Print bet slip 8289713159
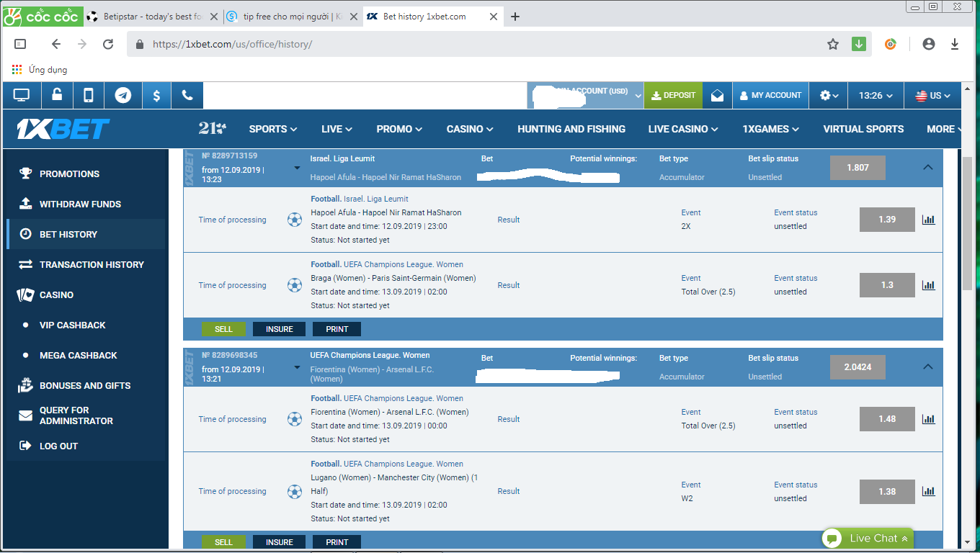Screen dimensions: 980x553 [337, 329]
